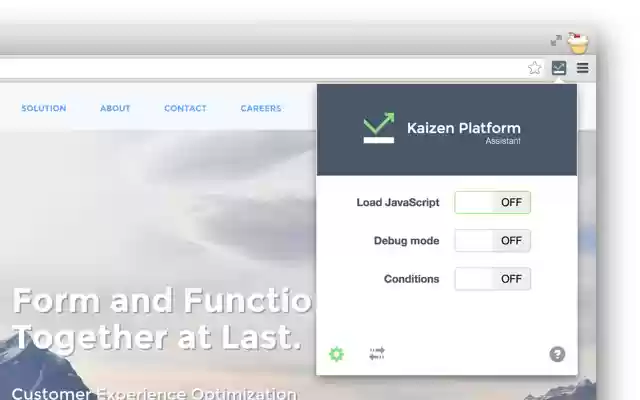The height and width of the screenshot is (400, 640).
Task: Open the CAREERS nav link
Action: (x=261, y=109)
